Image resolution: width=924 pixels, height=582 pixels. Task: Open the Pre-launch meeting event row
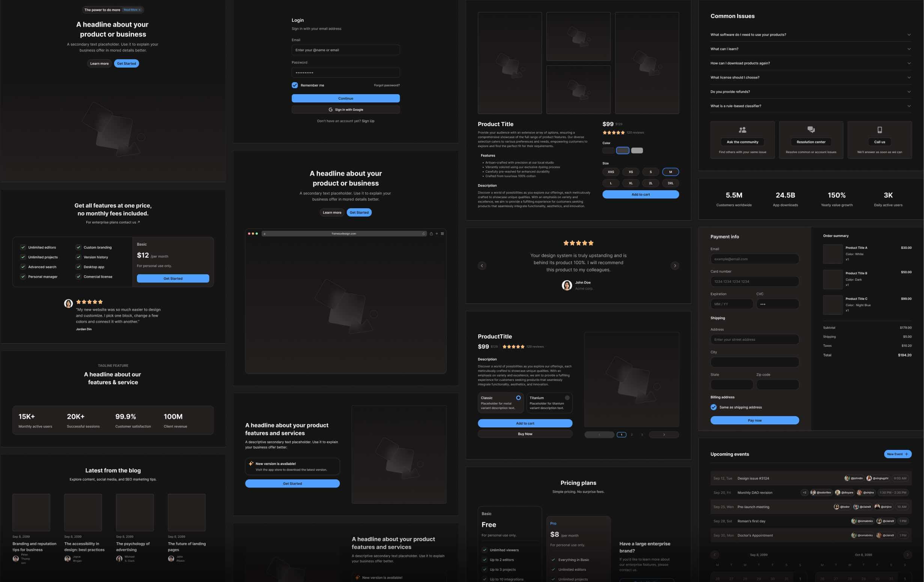pos(811,507)
